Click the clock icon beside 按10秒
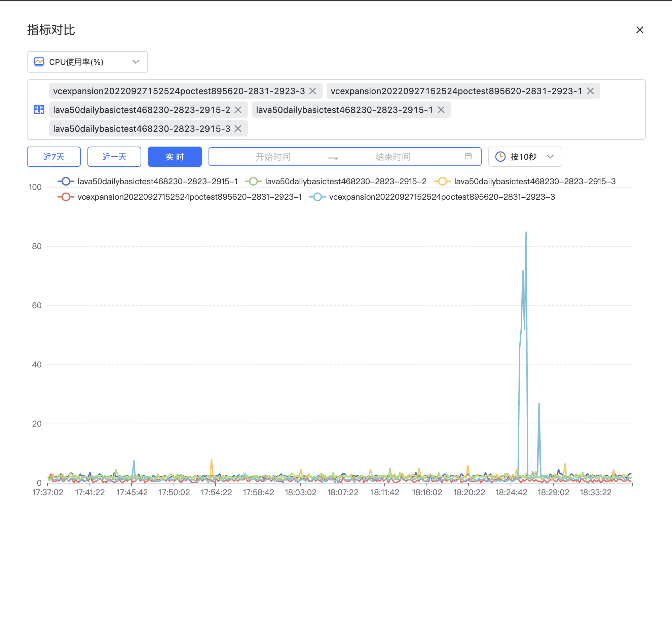This screenshot has height=632, width=672. click(x=500, y=157)
